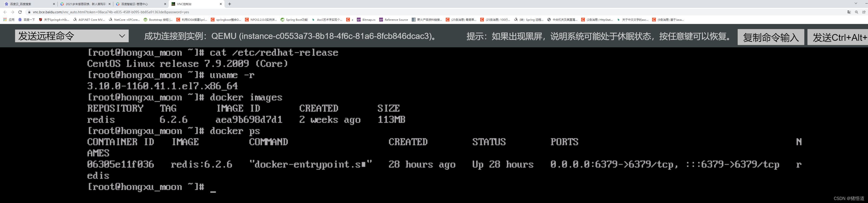Open the 应用 apps grid shortcut
This screenshot has width=868, height=203.
coord(9,20)
